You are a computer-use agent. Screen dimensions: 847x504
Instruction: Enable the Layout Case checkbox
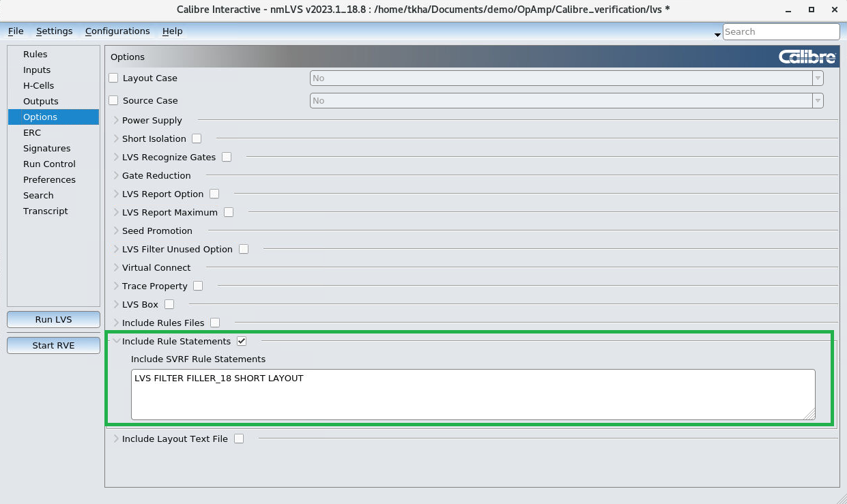[x=114, y=78]
